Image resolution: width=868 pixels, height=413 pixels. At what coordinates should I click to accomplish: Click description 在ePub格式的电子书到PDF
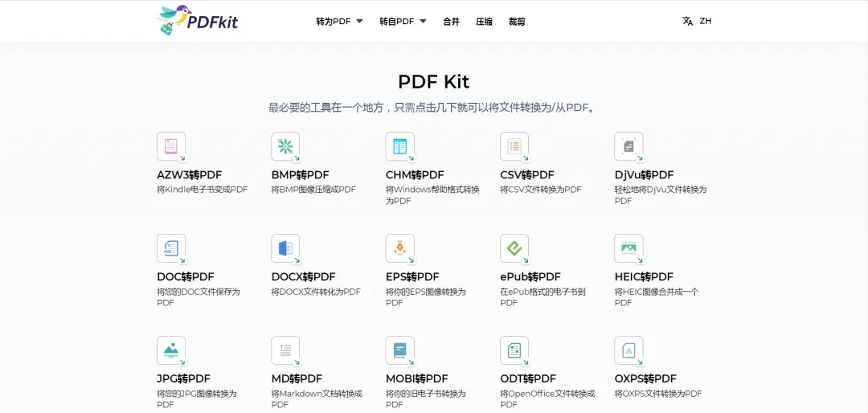coord(542,297)
